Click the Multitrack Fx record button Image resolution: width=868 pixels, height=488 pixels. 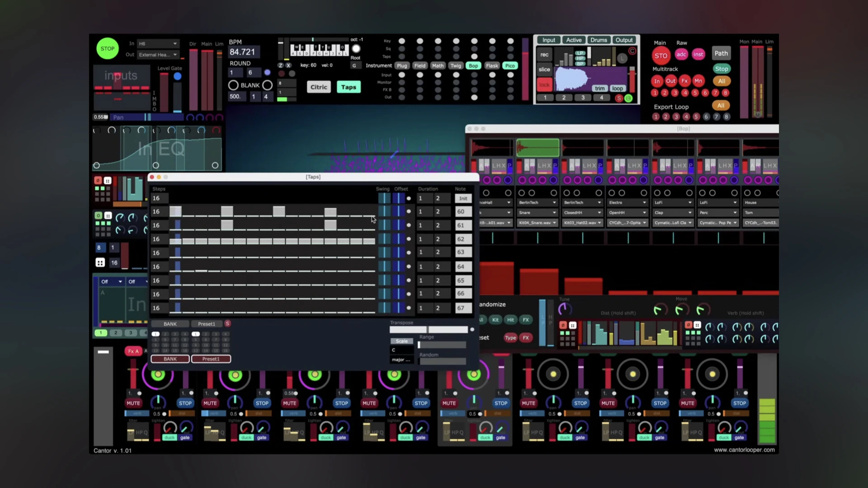point(684,81)
